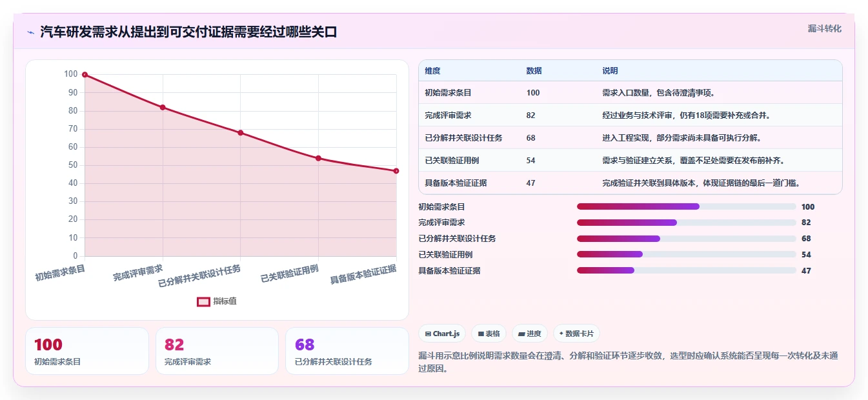Viewport: 868px width, 400px height.
Task: Click the 初始需求条目 progress bar showing 100
Action: click(x=686, y=206)
